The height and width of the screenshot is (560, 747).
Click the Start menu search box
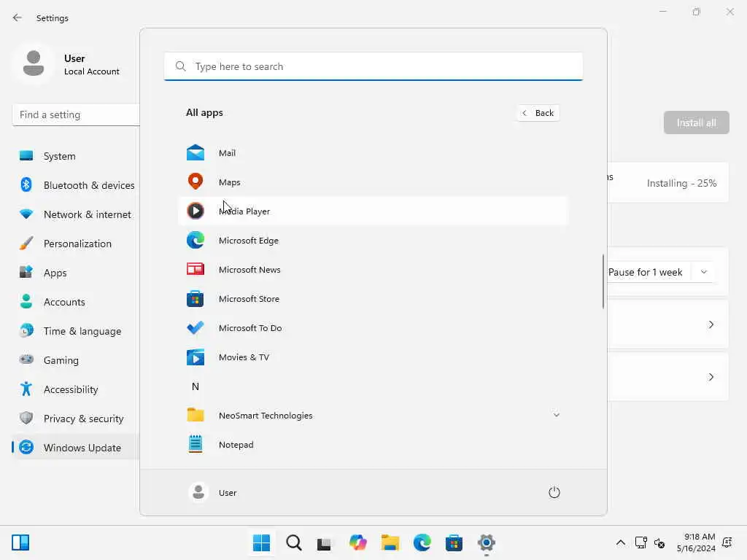pyautogui.click(x=373, y=66)
